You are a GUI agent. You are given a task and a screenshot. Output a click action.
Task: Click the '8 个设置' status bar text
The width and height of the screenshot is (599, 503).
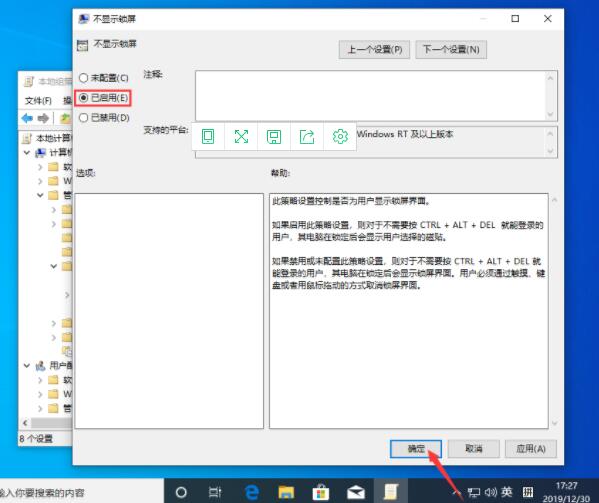pos(36,438)
